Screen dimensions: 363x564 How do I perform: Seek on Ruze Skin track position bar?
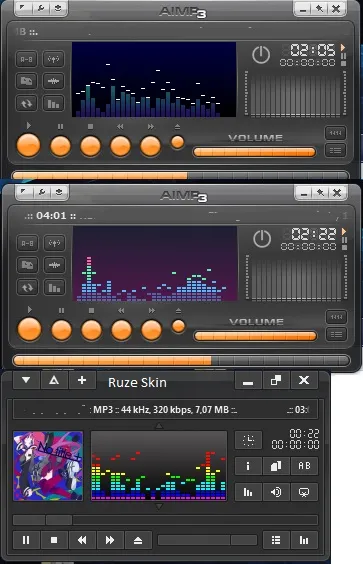click(165, 520)
